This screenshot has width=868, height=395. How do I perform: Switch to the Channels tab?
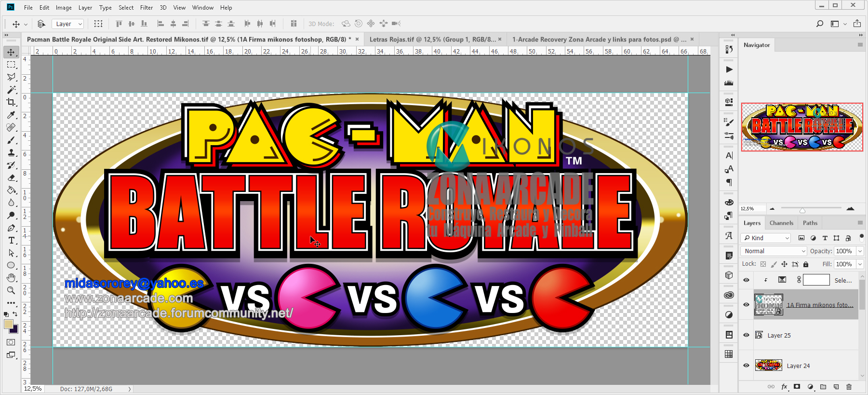point(781,223)
